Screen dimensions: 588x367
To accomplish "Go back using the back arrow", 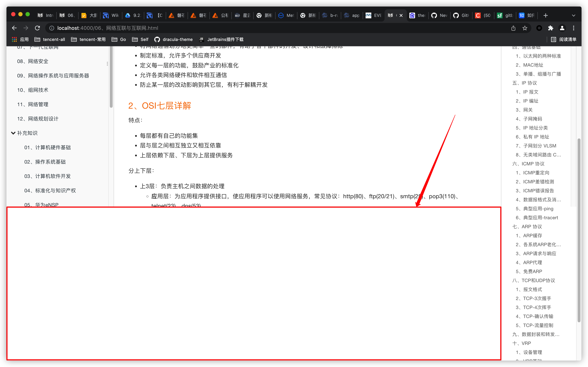I will (x=14, y=28).
